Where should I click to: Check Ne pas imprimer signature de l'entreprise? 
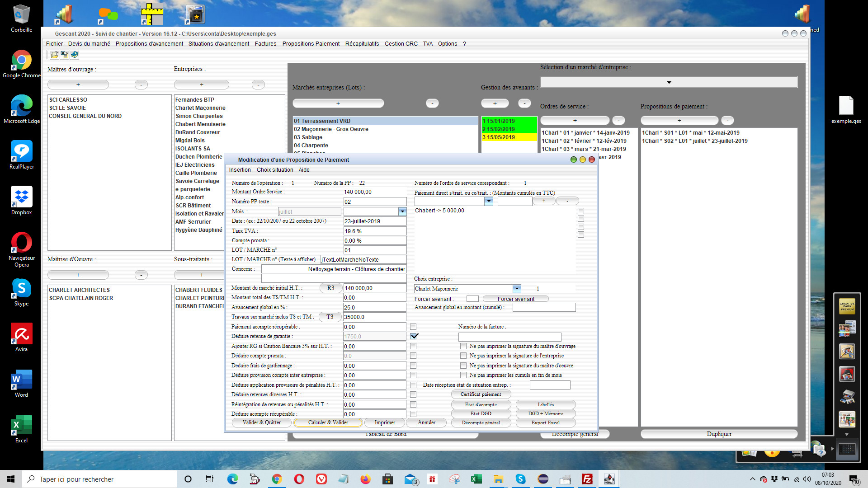463,356
